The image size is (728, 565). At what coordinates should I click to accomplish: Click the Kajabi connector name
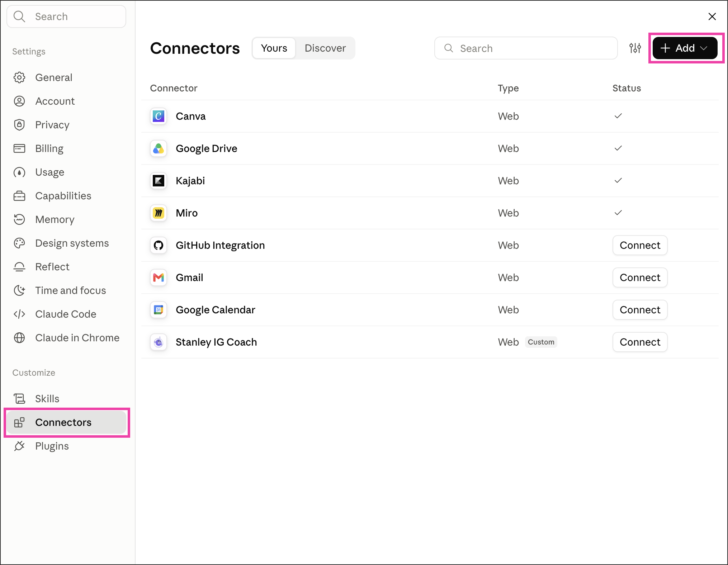coord(190,181)
